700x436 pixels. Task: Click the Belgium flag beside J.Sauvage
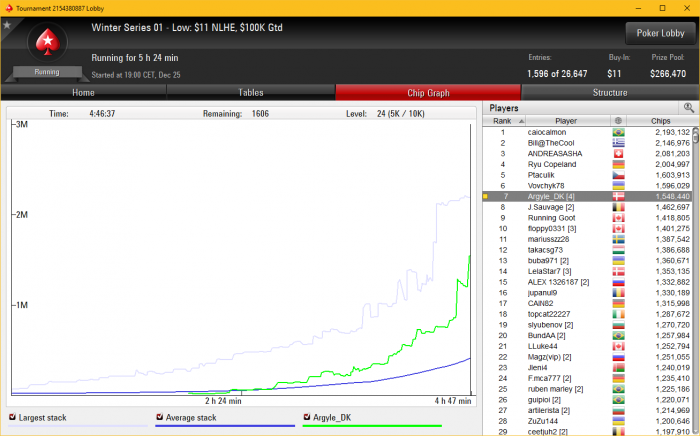tap(618, 208)
